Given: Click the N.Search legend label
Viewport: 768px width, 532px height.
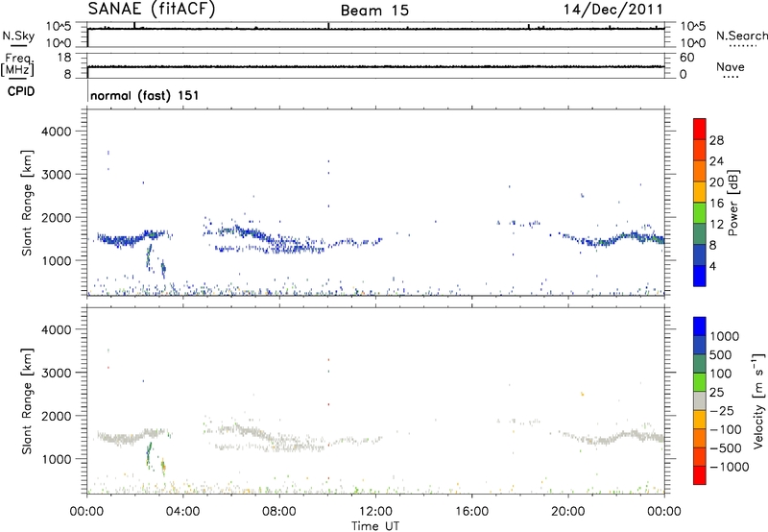Looking at the screenshot, I should (x=742, y=36).
